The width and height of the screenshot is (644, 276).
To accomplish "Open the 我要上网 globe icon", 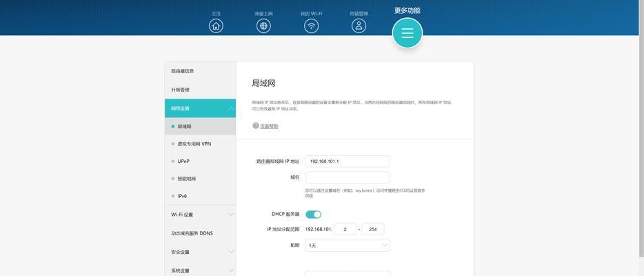I will [x=263, y=26].
